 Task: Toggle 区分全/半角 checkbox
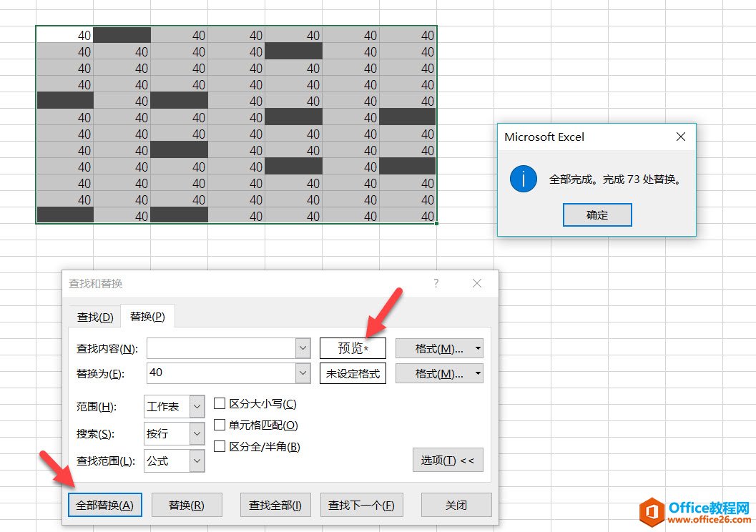pos(220,447)
